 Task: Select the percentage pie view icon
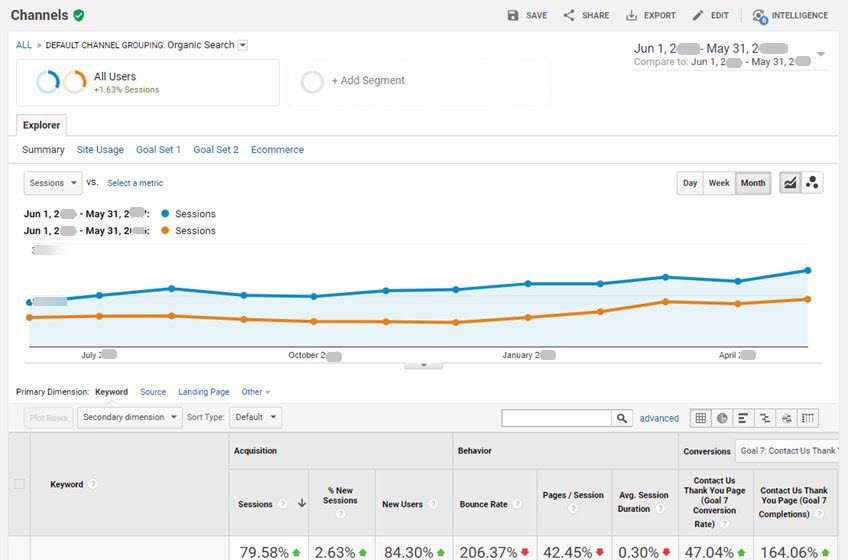click(722, 418)
